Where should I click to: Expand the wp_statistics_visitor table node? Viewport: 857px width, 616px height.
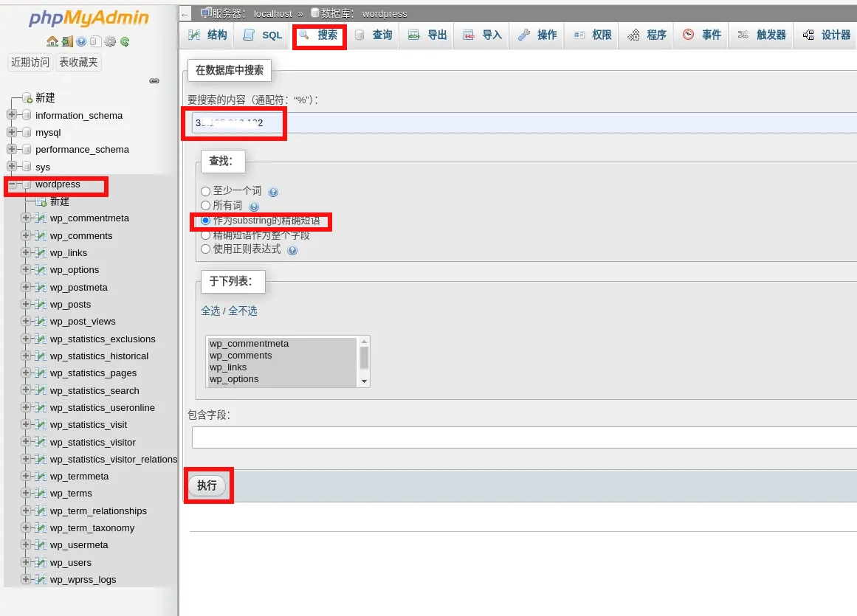click(26, 442)
